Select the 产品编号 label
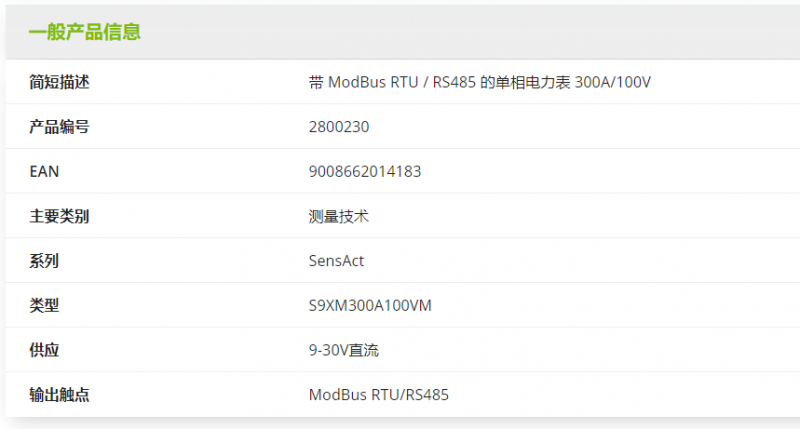Viewport: 800px width, 429px height. [x=59, y=127]
